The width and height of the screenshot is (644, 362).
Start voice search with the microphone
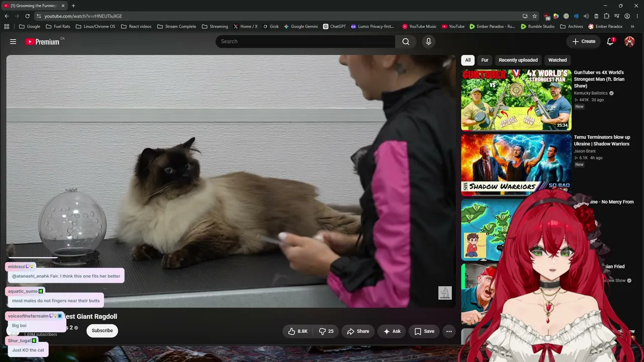(429, 41)
